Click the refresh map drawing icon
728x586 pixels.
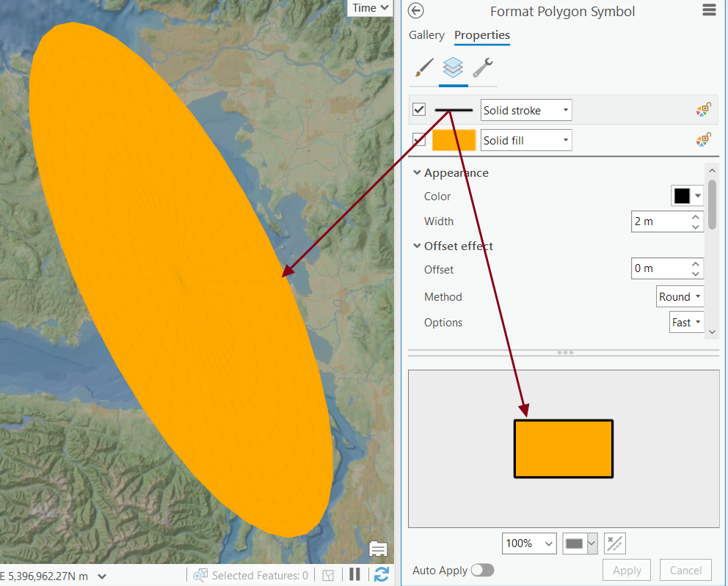click(381, 575)
